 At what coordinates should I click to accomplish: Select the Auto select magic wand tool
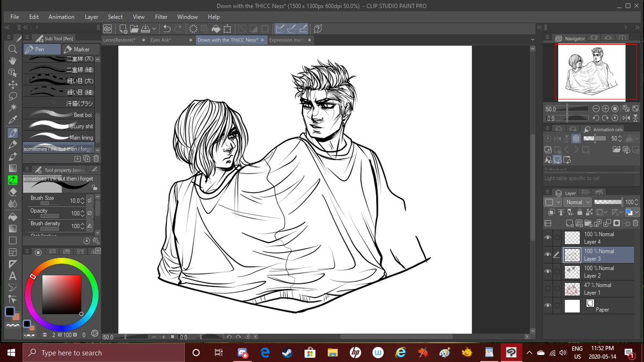(13, 108)
